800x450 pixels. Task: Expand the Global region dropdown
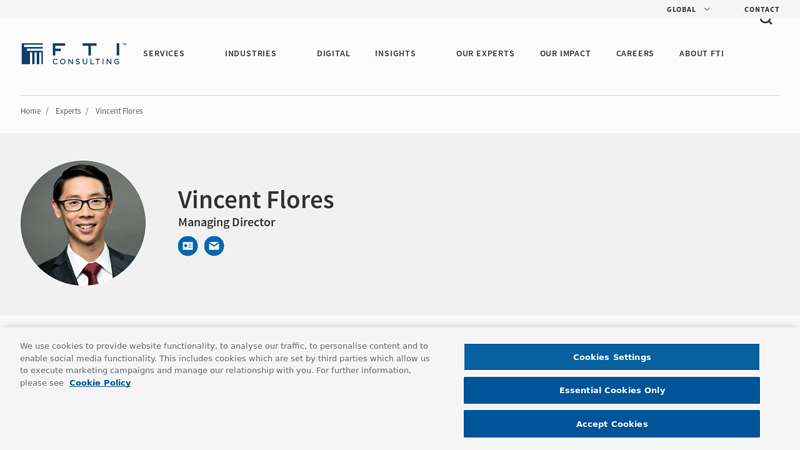click(688, 9)
